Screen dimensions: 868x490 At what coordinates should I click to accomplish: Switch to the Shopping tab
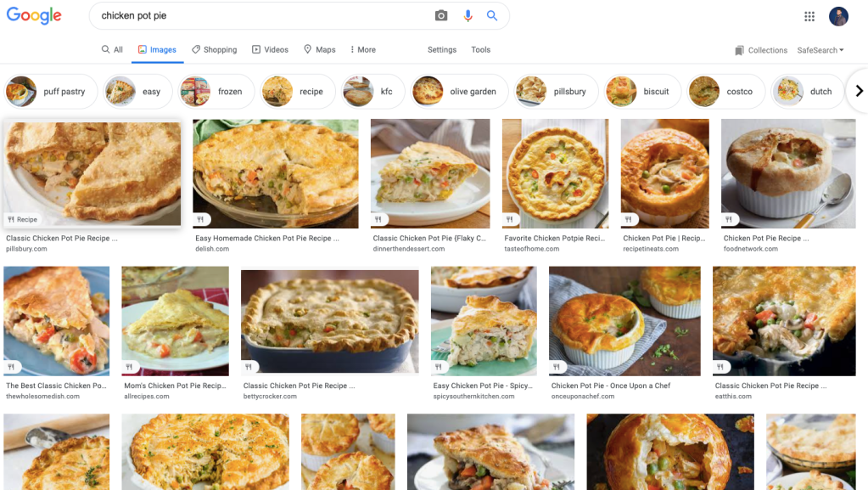pyautogui.click(x=214, y=50)
